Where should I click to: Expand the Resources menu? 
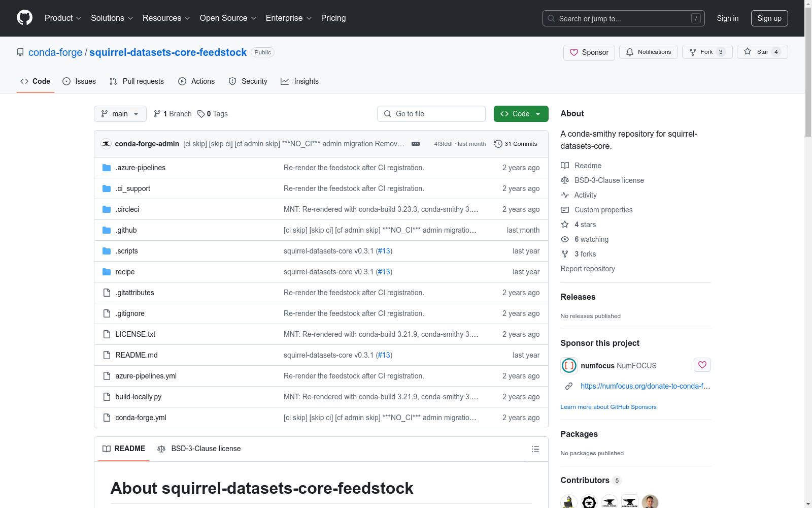pos(166,18)
